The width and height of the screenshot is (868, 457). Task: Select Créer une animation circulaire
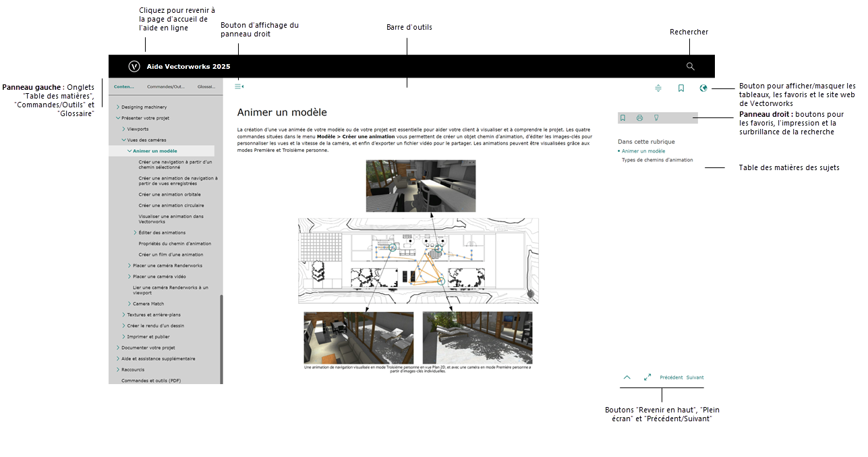click(171, 205)
